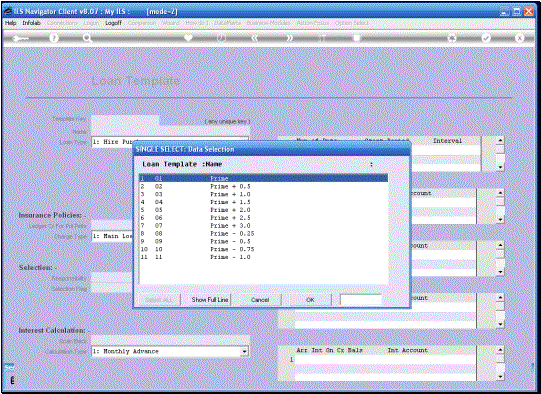Select the Prime - 0.5 row

(x=264, y=242)
